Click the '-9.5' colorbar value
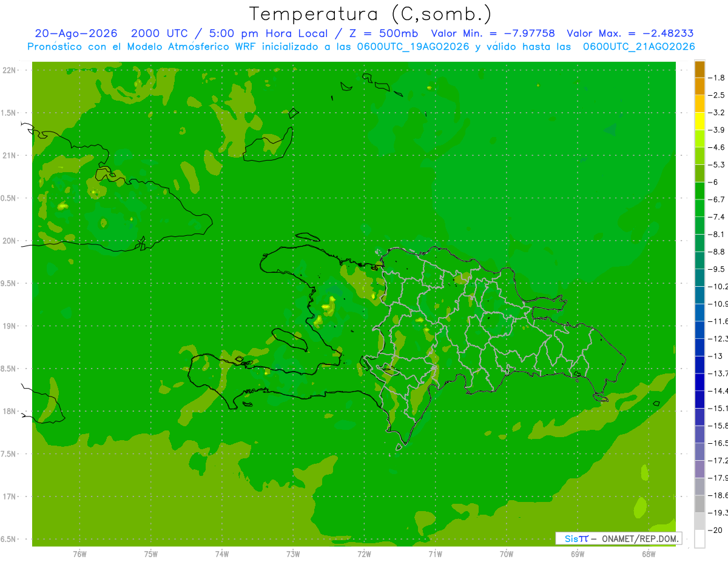The image size is (728, 562). [716, 269]
